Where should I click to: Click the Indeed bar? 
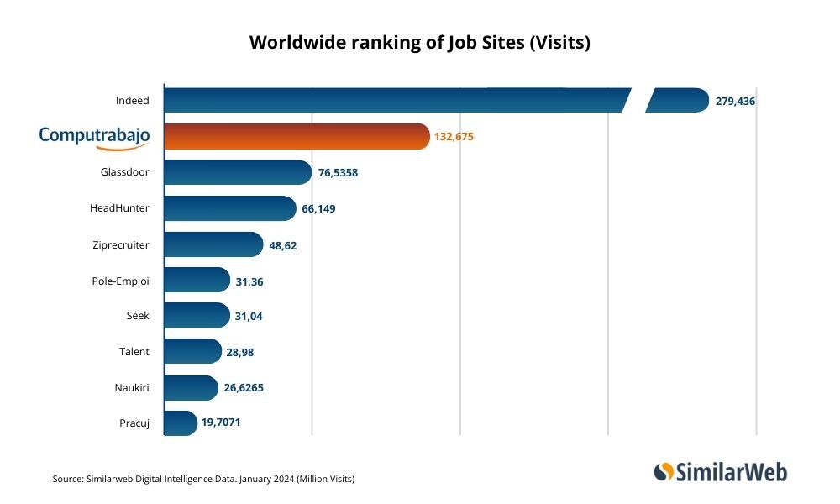coord(437,100)
